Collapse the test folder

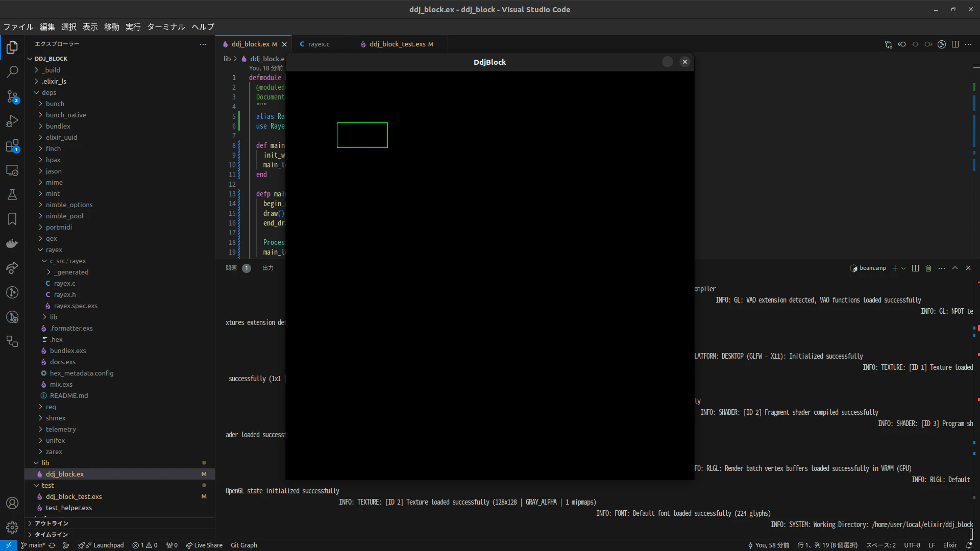click(47, 485)
